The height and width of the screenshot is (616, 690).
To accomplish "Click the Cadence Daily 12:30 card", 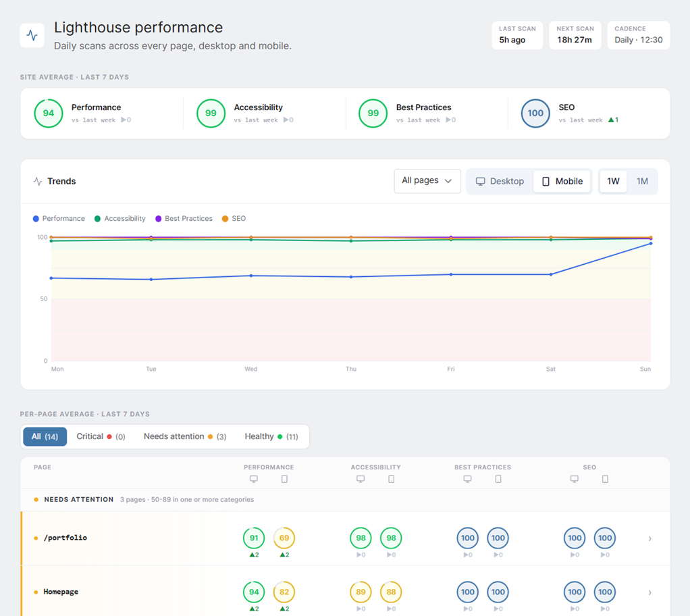I will [x=639, y=35].
